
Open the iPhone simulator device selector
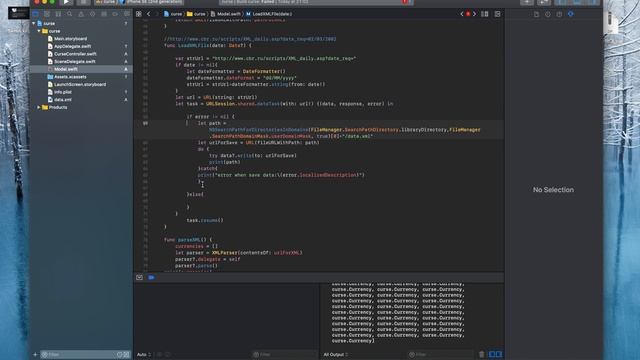(151, 2)
